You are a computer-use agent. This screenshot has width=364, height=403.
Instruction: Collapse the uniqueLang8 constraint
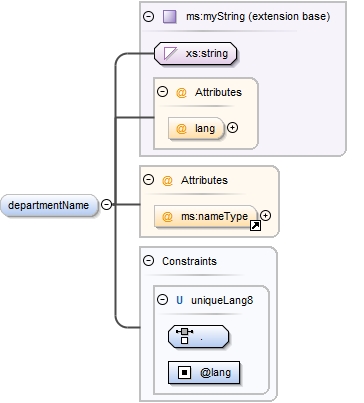pos(162,300)
